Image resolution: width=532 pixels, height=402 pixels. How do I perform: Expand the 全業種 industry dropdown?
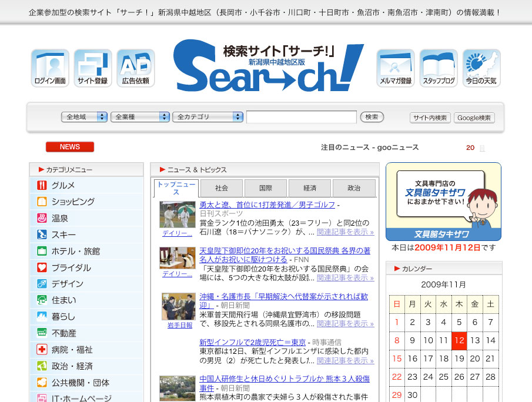(140, 117)
